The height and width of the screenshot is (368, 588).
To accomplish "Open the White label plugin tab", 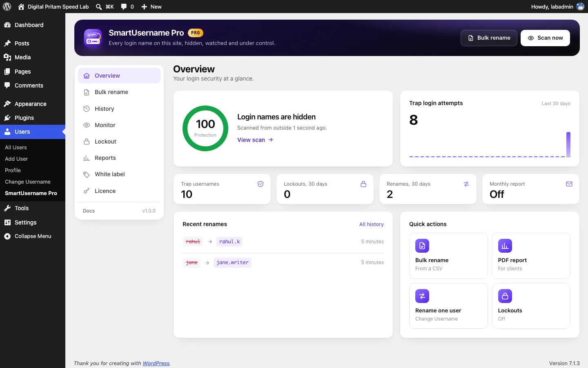I will [x=119, y=174].
